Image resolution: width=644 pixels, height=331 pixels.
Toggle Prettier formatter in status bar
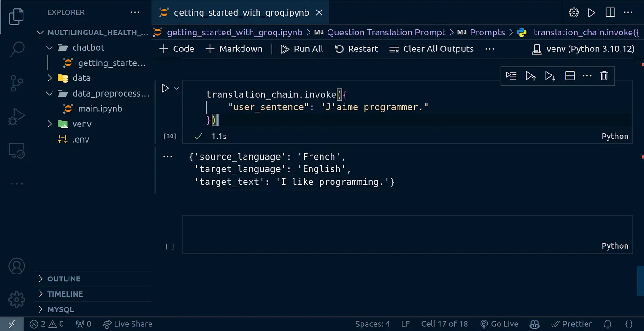(x=571, y=324)
